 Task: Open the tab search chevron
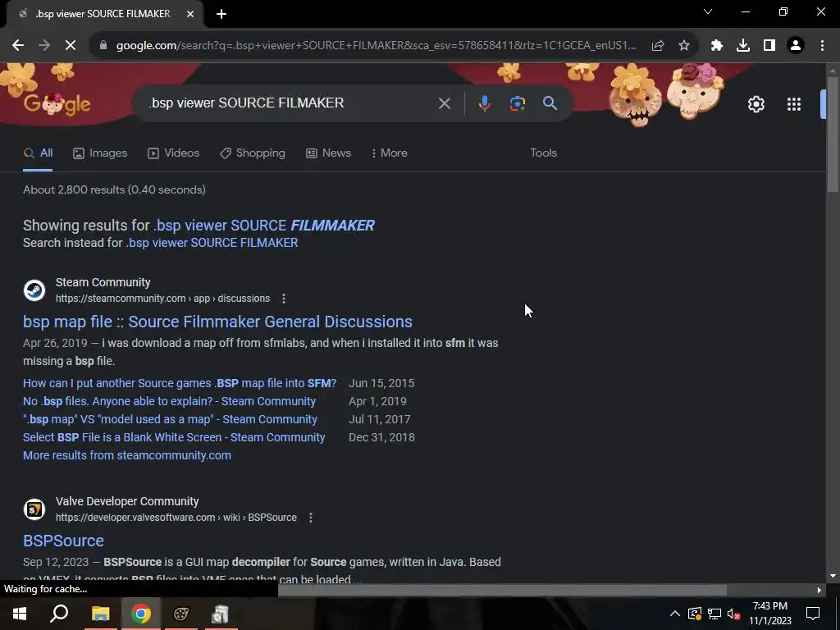coord(708,11)
